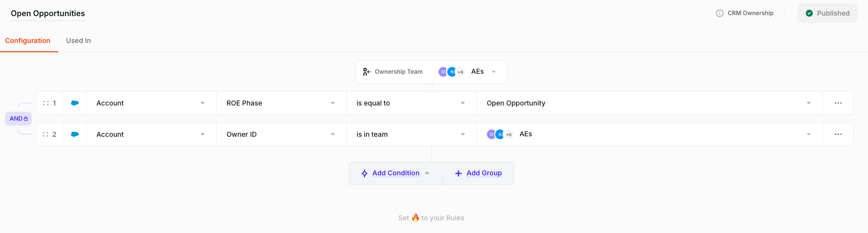
Task: Switch to the Used In tab
Action: coord(78,41)
